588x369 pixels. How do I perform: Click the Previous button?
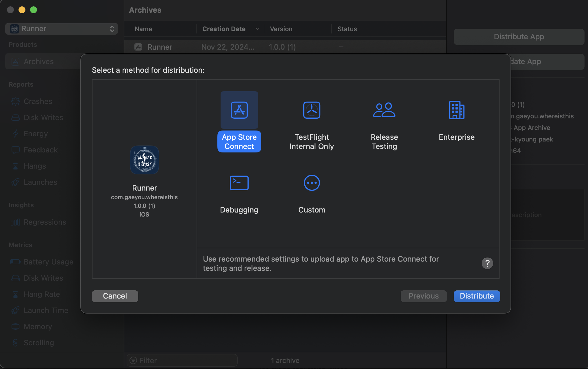tap(424, 296)
